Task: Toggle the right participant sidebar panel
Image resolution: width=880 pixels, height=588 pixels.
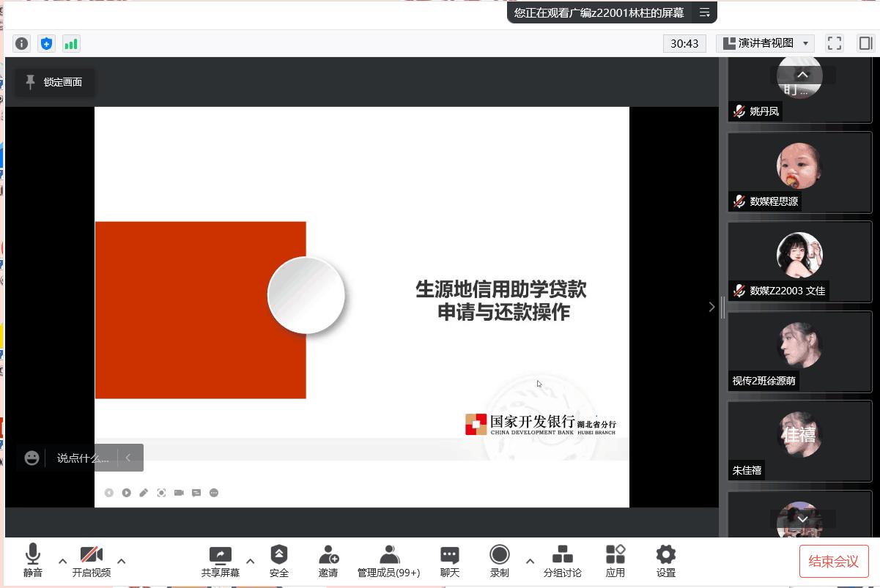Action: tap(865, 43)
